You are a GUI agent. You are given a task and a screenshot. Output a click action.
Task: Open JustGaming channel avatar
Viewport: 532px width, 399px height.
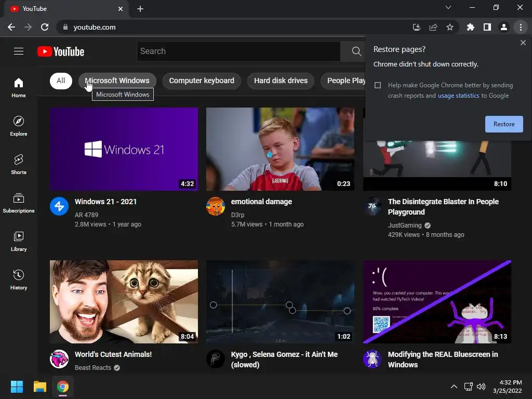click(372, 206)
